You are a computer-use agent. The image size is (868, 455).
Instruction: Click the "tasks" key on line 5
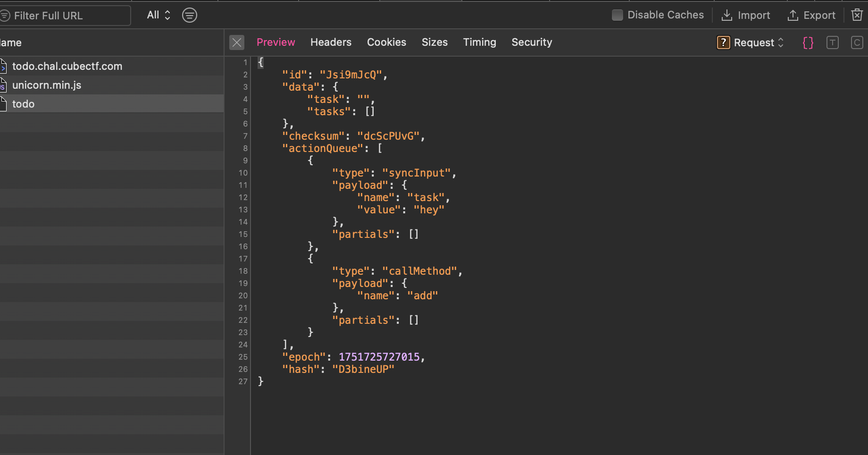click(329, 111)
